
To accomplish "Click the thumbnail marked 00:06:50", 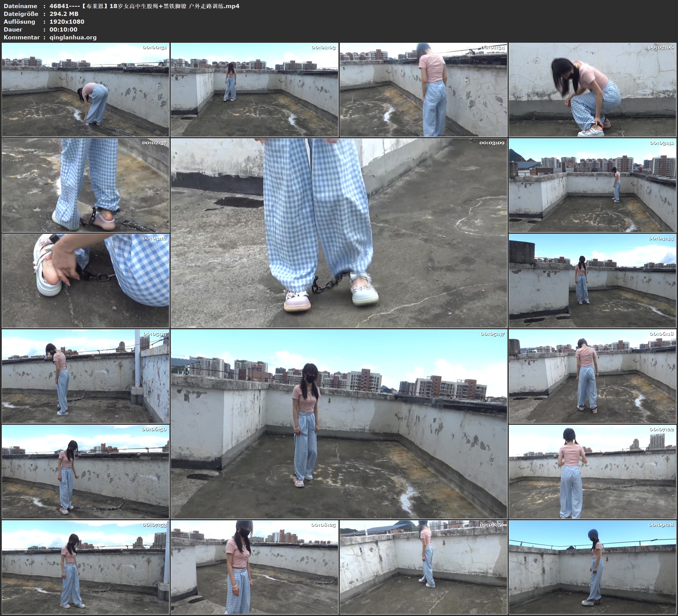I will pyautogui.click(x=85, y=471).
